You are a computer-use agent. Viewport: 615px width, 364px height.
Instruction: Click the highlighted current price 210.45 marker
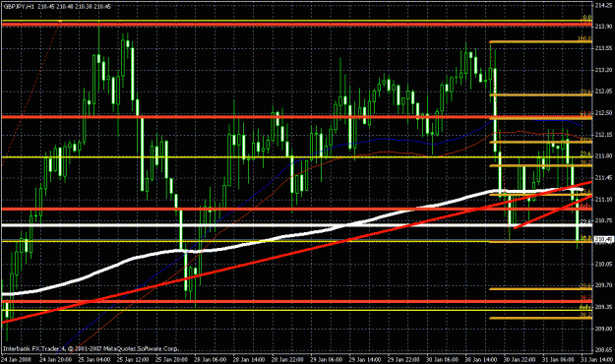603,239
